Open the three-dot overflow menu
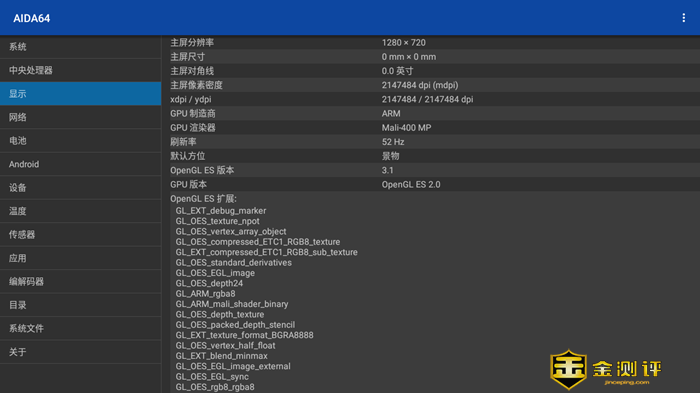 point(683,18)
